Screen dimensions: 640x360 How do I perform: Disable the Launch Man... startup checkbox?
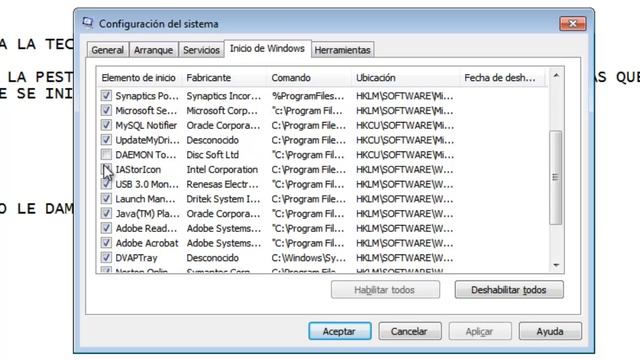point(106,198)
